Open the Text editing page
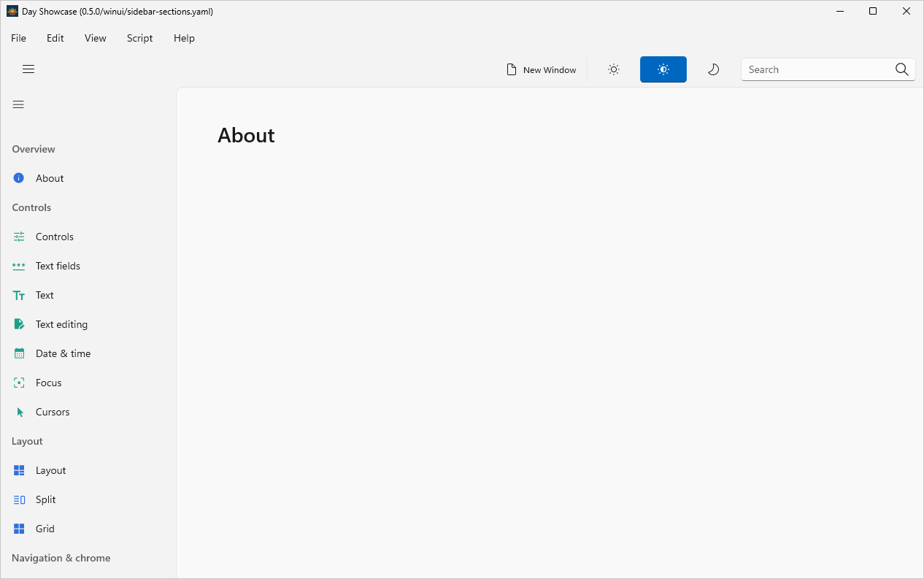This screenshot has width=924, height=579. (x=61, y=324)
